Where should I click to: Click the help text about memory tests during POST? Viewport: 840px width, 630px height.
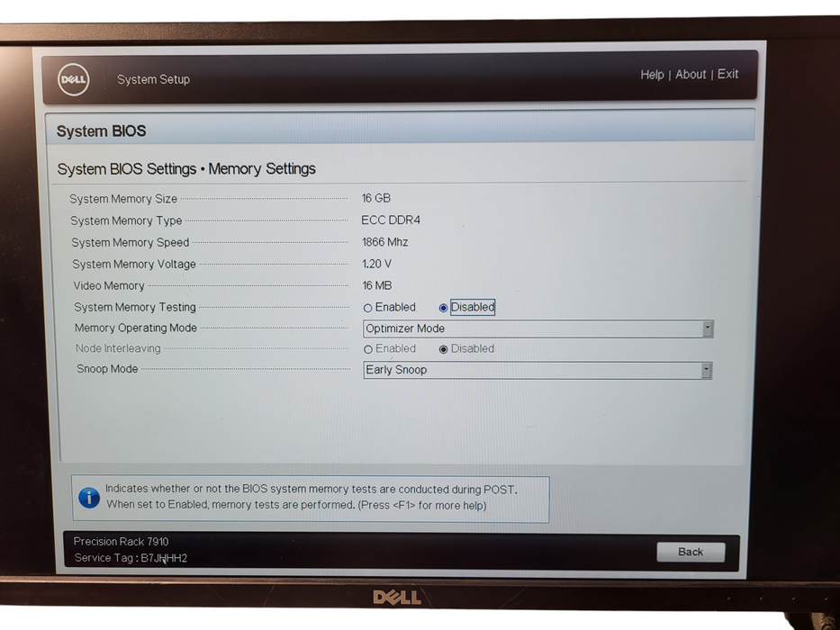pos(312,497)
